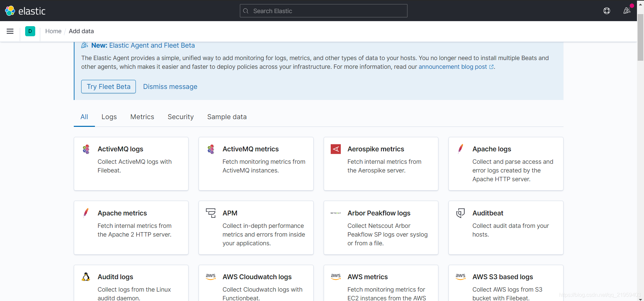
Task: Click the green D space avatar
Action: [x=30, y=31]
